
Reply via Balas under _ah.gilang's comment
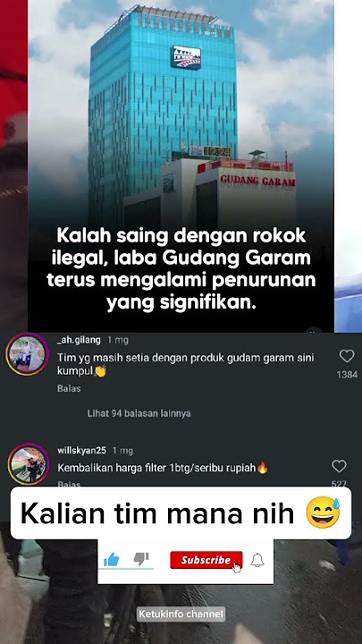69,388
